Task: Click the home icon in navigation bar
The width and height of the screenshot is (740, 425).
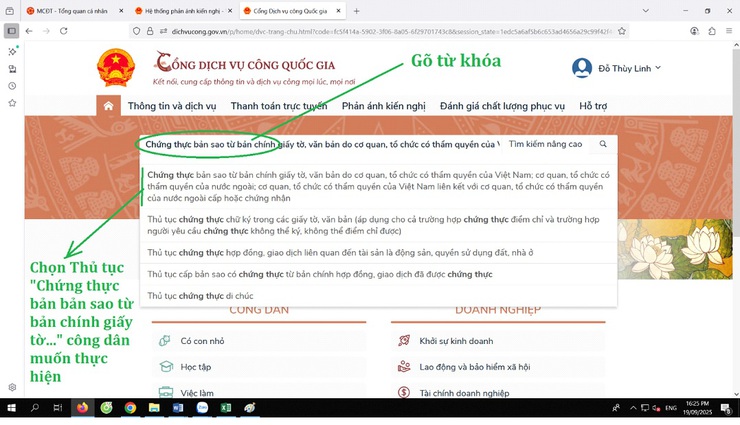Action: coord(109,106)
